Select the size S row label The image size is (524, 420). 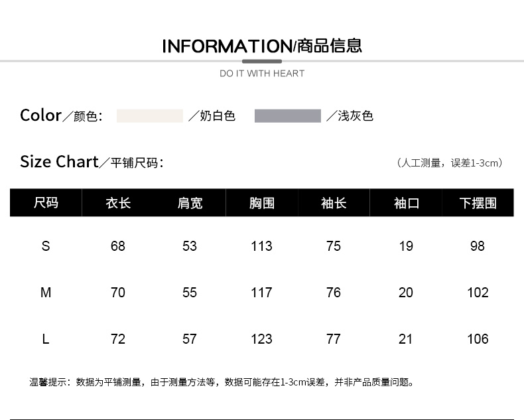pos(46,246)
